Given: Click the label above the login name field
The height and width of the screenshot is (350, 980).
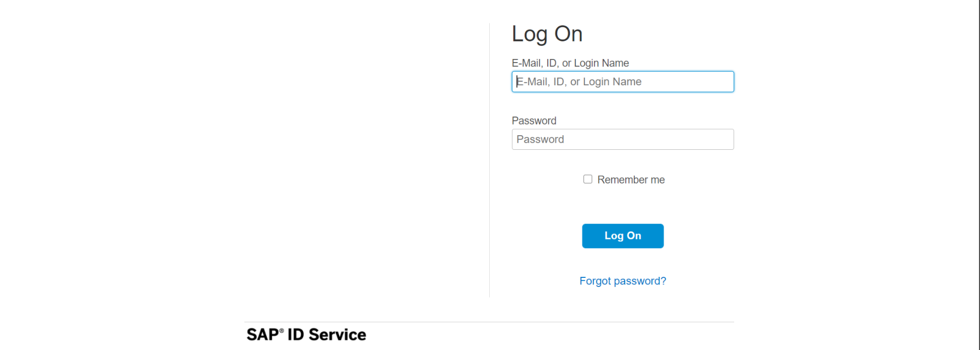Looking at the screenshot, I should [570, 63].
